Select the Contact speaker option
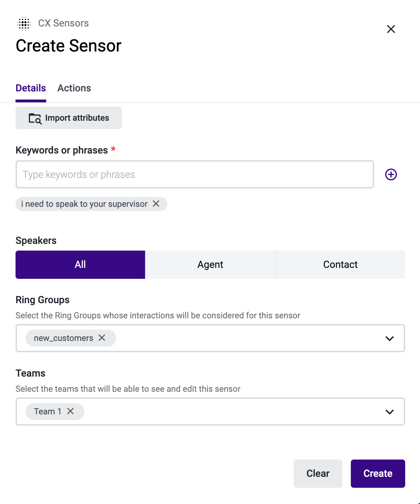 [340, 265]
